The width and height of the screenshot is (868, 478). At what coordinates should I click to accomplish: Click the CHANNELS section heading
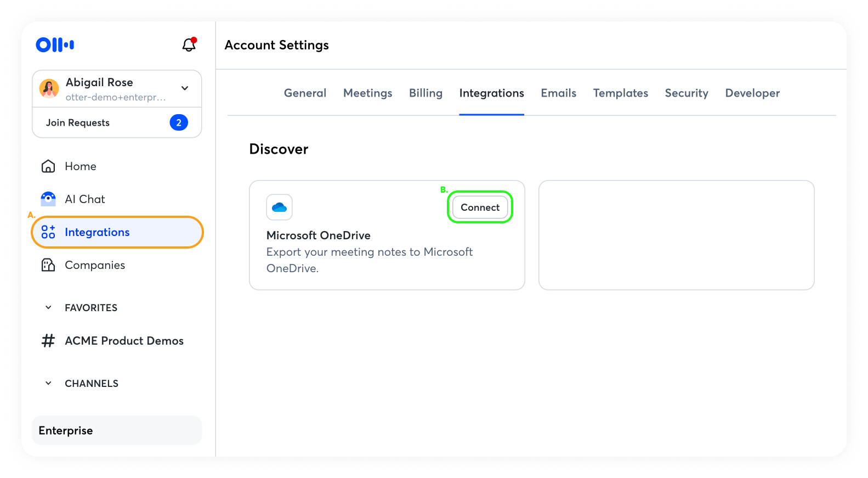pyautogui.click(x=92, y=384)
